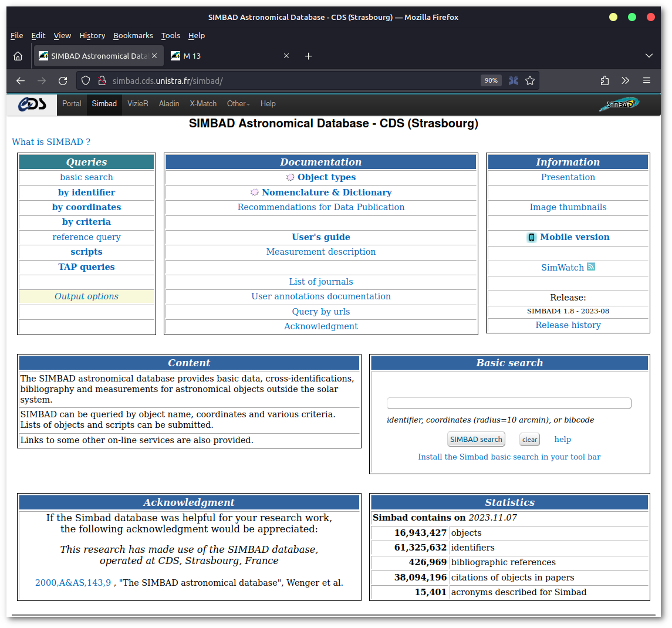Image resolution: width=672 pixels, height=628 pixels.
Task: Open the History menu
Action: 92,36
